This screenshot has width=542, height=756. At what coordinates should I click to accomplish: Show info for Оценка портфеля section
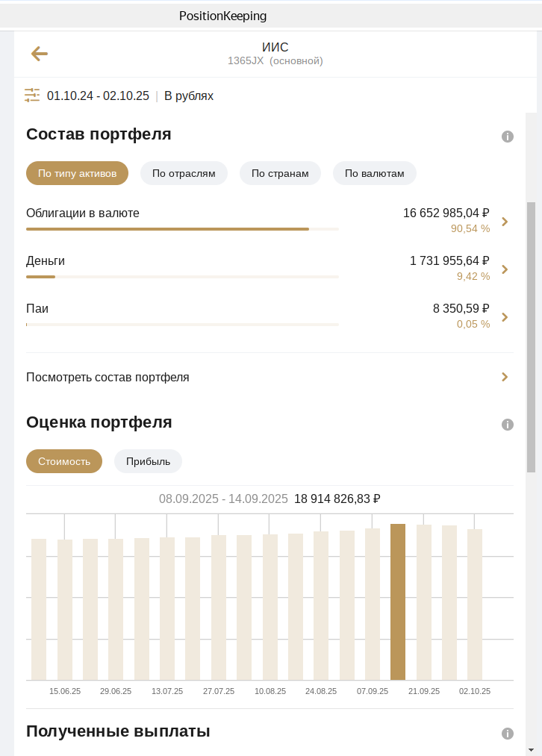(508, 425)
